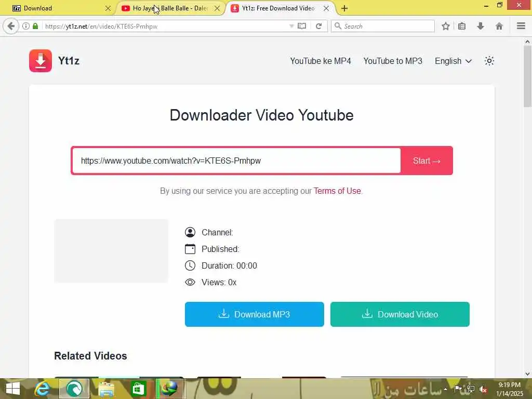The width and height of the screenshot is (532, 399).
Task: Click the Duration: 00:00 text
Action: point(229,265)
